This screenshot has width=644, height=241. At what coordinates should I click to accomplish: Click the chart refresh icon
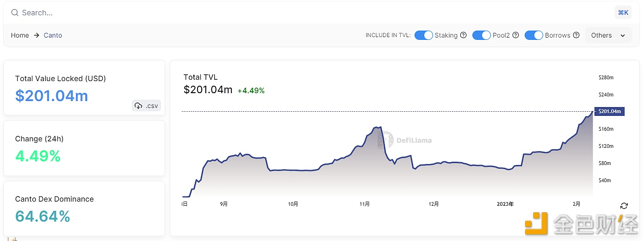[x=624, y=206]
